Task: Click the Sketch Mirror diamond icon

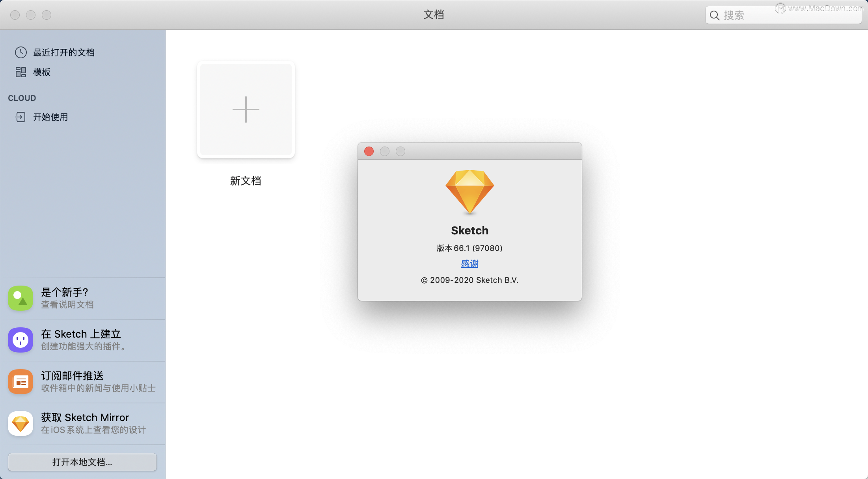Action: coord(20,423)
